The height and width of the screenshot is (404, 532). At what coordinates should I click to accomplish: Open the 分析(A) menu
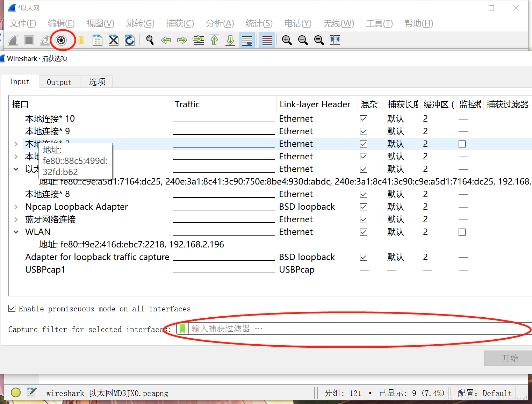coord(220,23)
